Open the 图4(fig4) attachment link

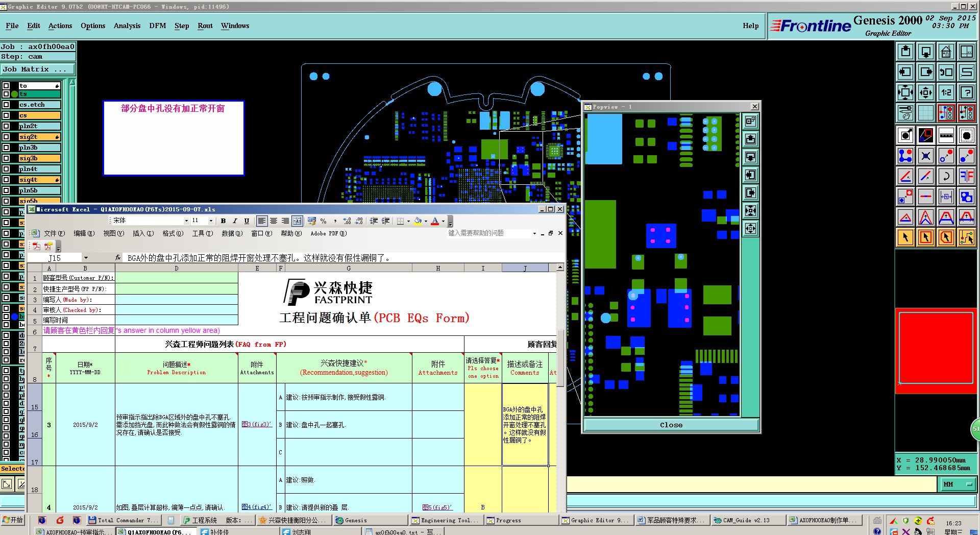pyautogui.click(x=257, y=507)
